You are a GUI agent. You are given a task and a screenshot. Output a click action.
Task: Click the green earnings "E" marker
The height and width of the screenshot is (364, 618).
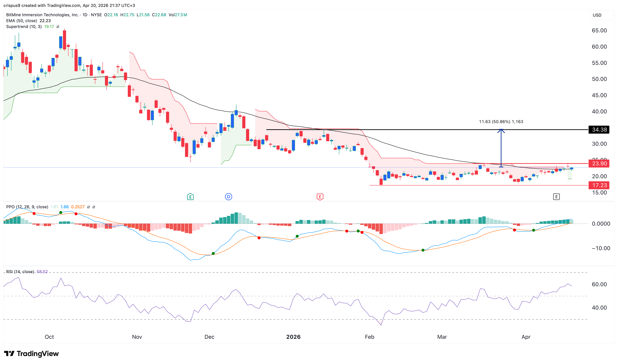pos(190,197)
